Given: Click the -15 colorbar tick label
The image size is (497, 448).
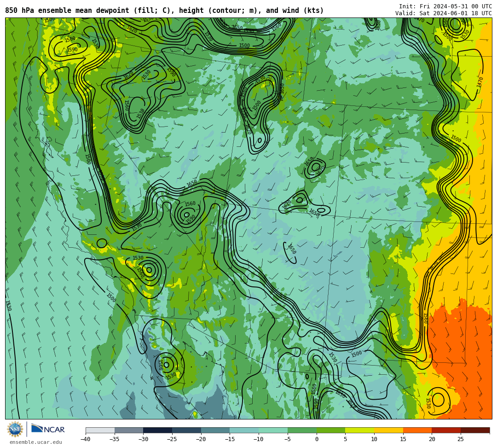Looking at the screenshot, I should pyautogui.click(x=230, y=439).
